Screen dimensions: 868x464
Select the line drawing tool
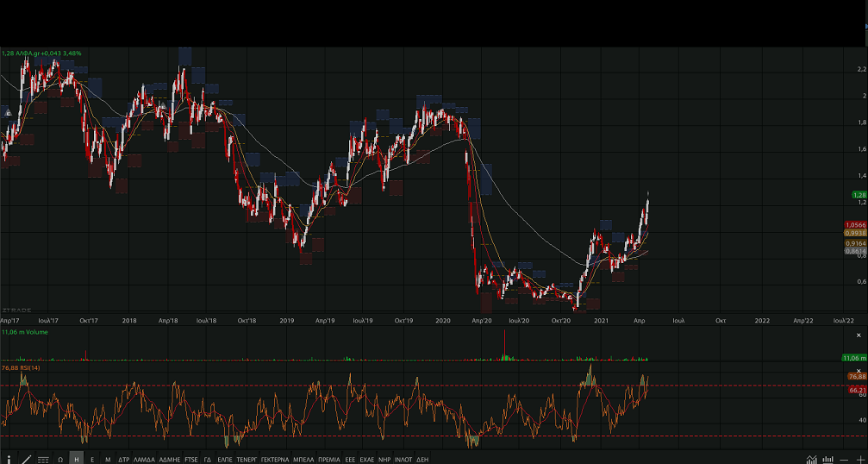(25, 459)
